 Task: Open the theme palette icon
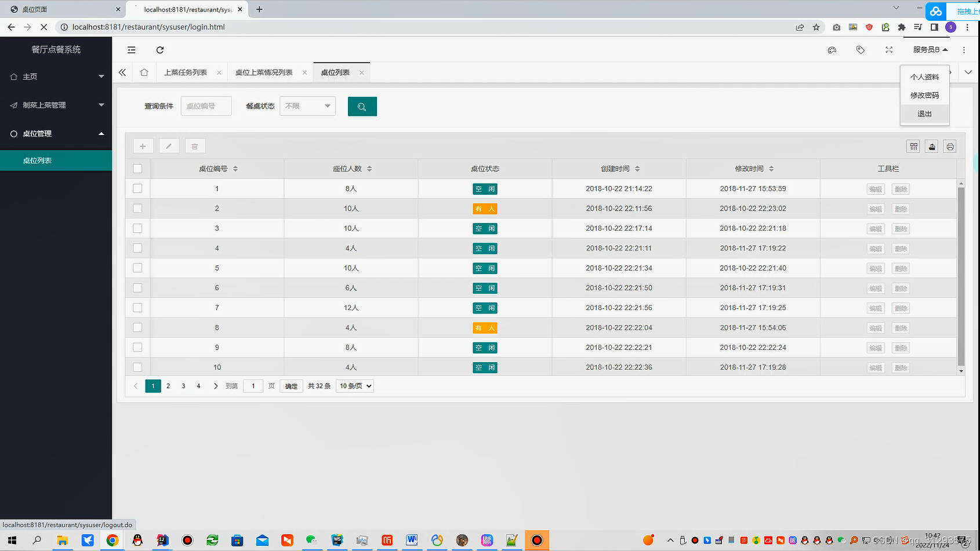[832, 50]
